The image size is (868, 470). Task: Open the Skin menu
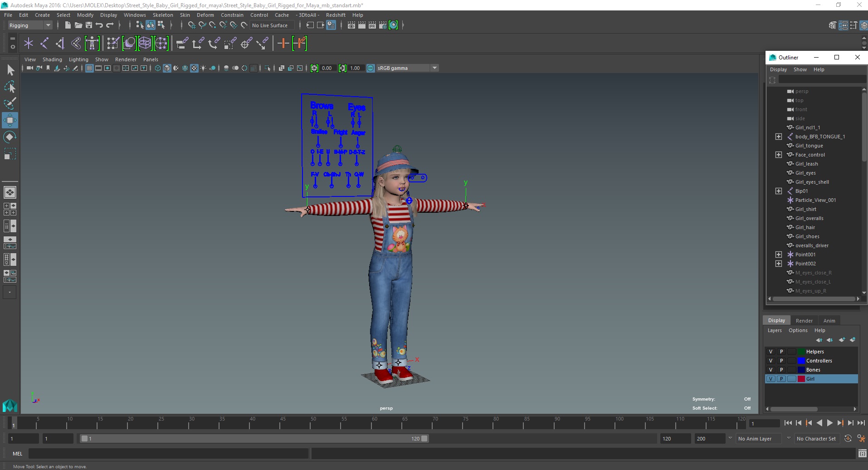[x=185, y=15]
